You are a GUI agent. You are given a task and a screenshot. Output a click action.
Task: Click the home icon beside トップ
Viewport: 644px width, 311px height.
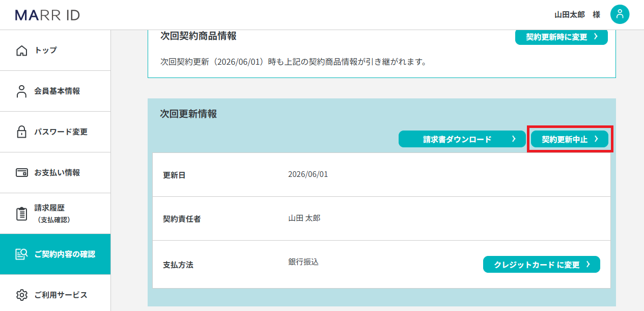tap(21, 50)
